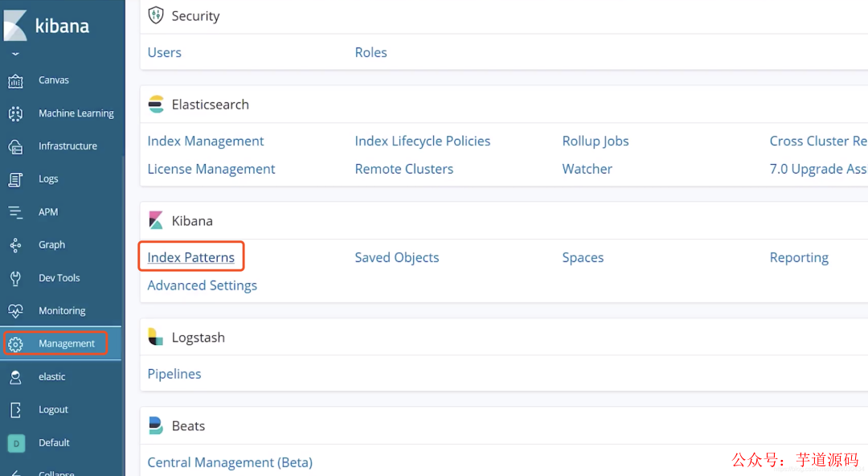Select the APM menu label
868x476 pixels.
(x=48, y=211)
